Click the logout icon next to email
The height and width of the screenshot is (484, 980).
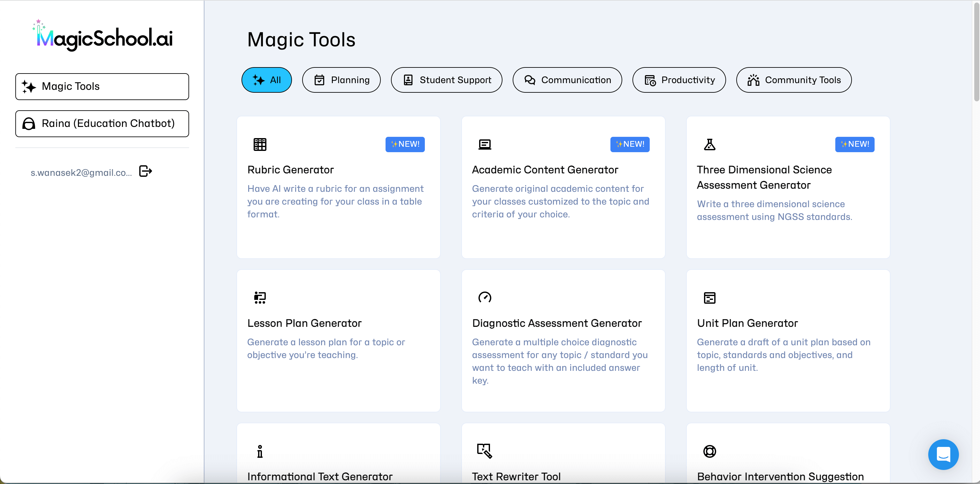pyautogui.click(x=146, y=172)
